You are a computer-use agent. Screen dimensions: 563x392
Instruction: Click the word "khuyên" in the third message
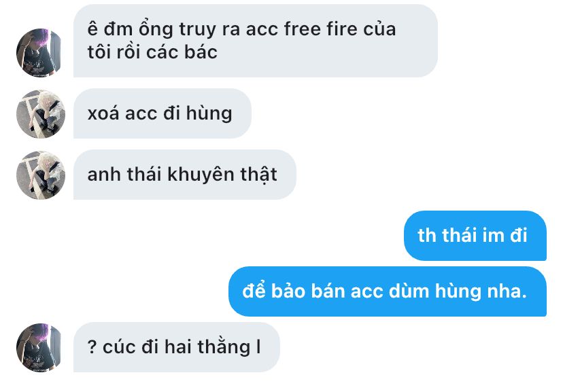(201, 175)
